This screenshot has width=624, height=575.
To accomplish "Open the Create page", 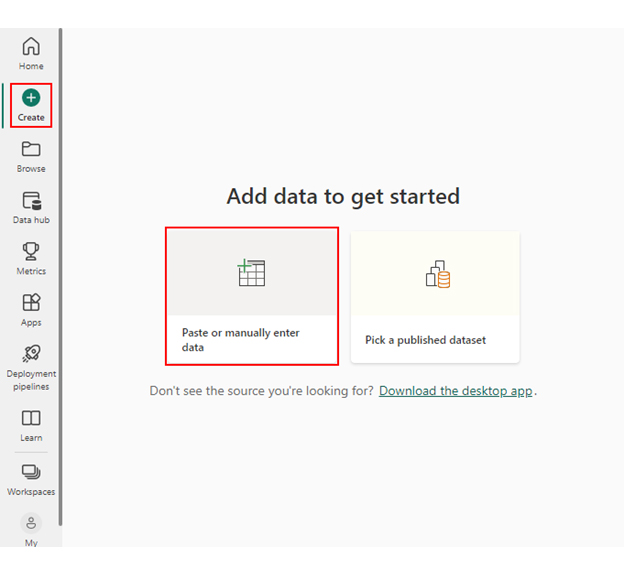I will click(x=31, y=105).
